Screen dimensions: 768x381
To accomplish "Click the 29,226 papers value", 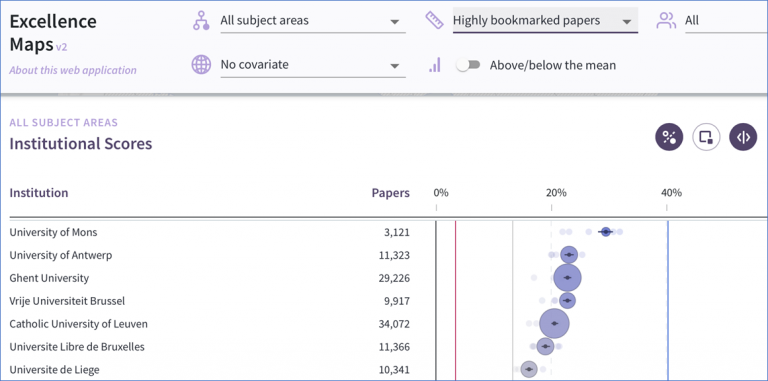I will click(x=394, y=278).
